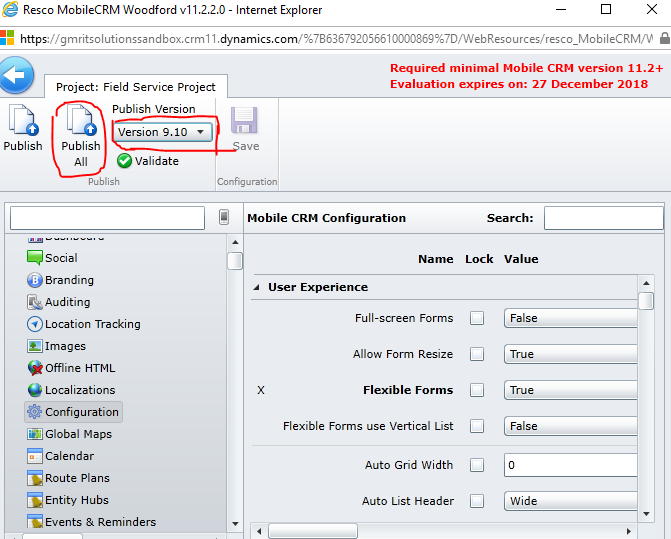Click the Publish All icon
The image size is (671, 539).
coord(81,120)
